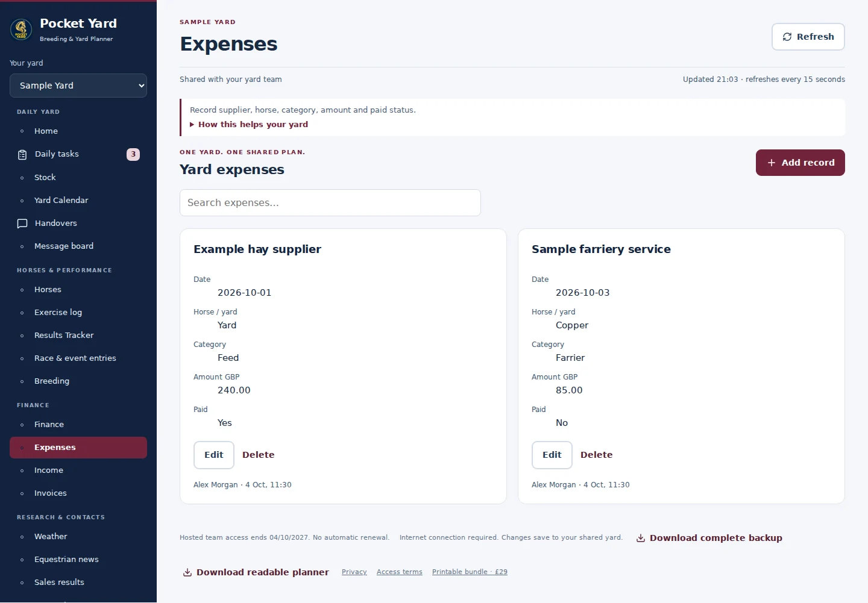Click the Add record button
Viewport: 868px width, 603px height.
[x=800, y=163]
